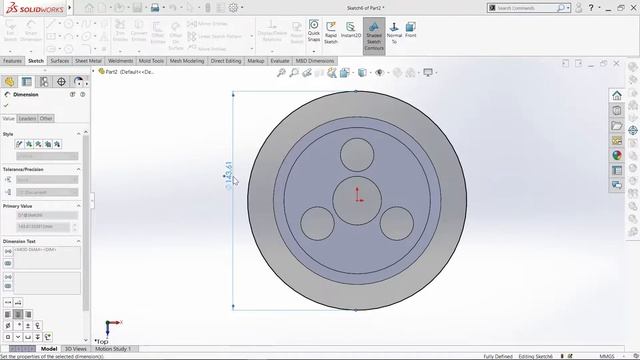Insert square symbol in dimension text
The width and height of the screenshot is (640, 360).
(x=8, y=337)
